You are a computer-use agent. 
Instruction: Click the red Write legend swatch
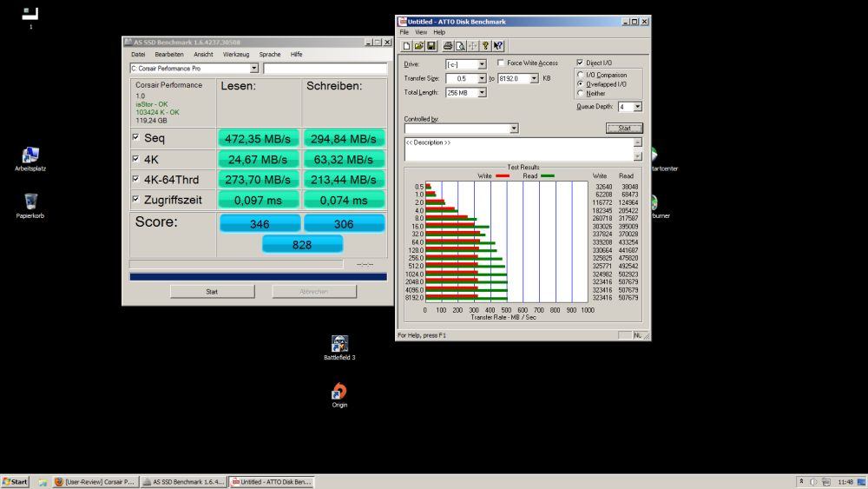pyautogui.click(x=502, y=175)
